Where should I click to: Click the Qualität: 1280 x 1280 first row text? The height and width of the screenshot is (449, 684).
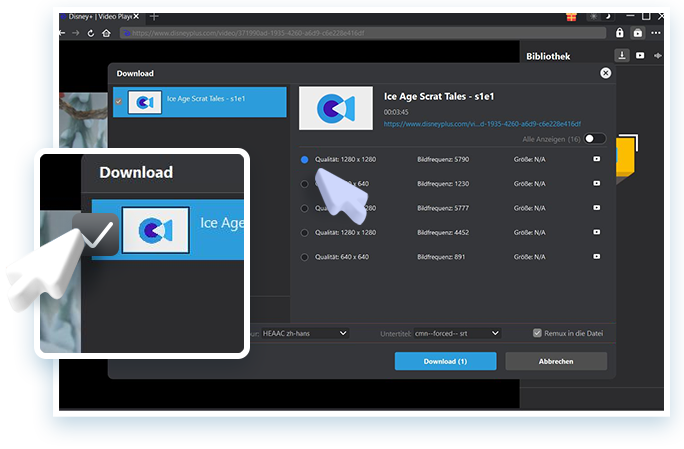click(x=345, y=159)
